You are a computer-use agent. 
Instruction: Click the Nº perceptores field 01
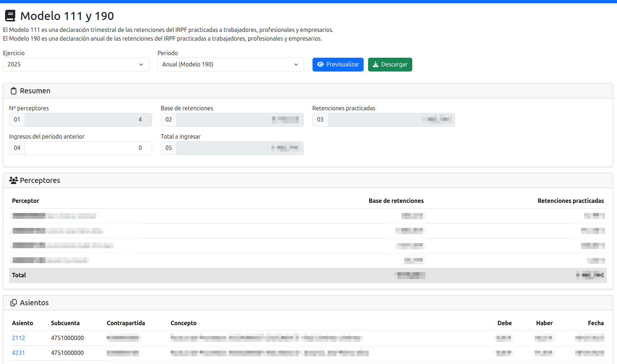88,120
